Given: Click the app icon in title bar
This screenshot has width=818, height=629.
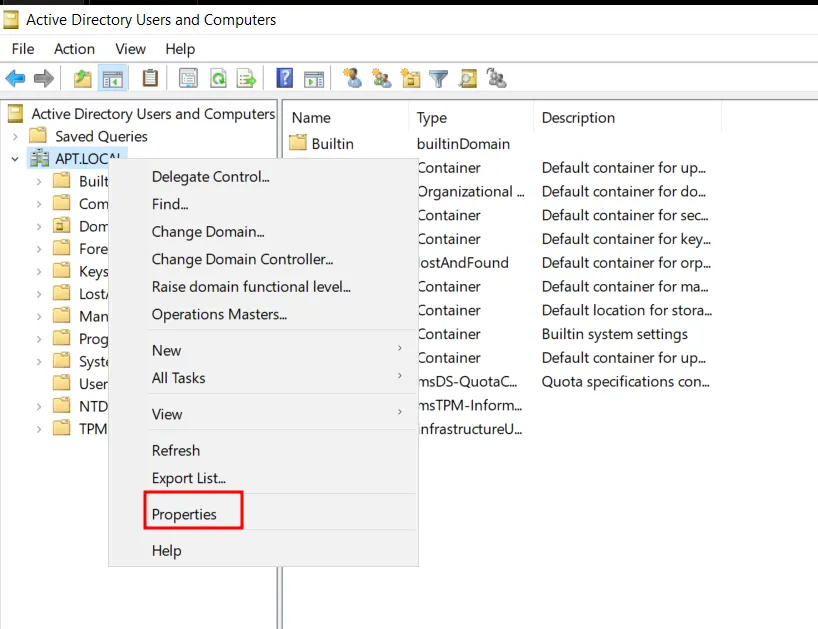Looking at the screenshot, I should pos(11,20).
